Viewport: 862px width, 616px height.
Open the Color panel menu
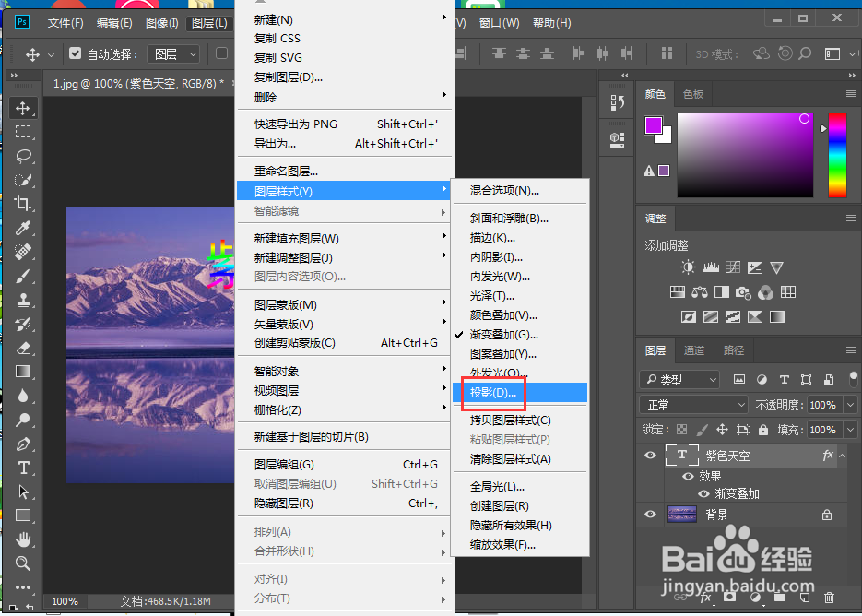[850, 94]
